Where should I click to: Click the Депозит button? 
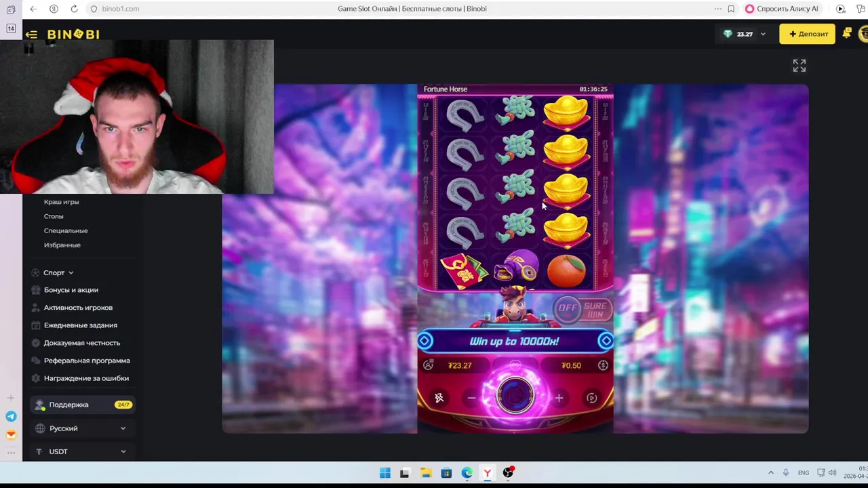(x=807, y=34)
